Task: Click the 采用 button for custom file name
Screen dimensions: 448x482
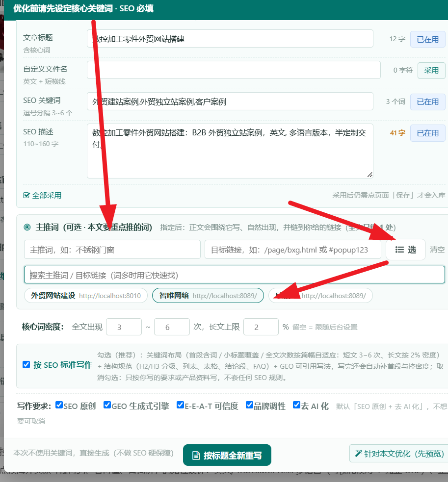Action: (x=431, y=71)
